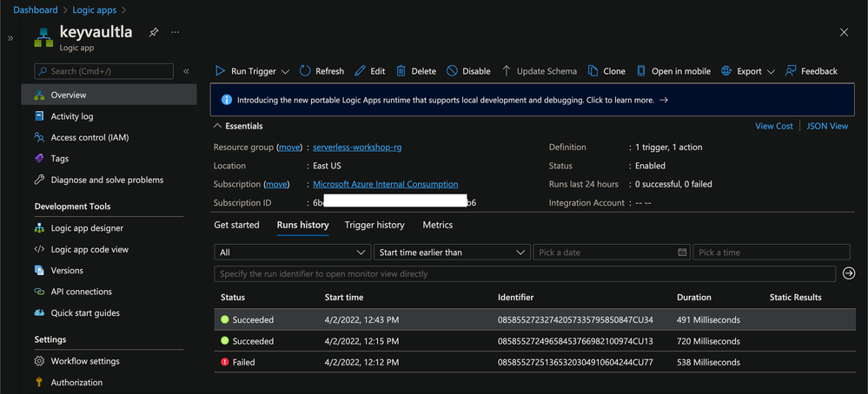
Task: Click the run identifier input field
Action: tap(525, 273)
